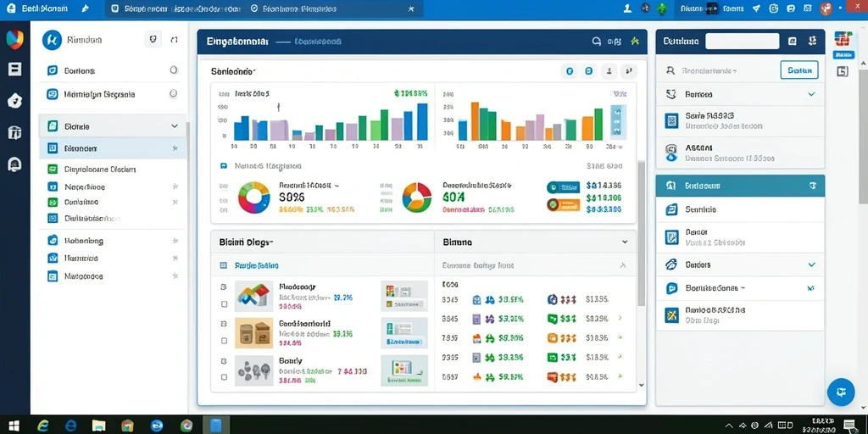
Task: Tick the checkbox beside the cardboard boxes row
Action: pyautogui.click(x=224, y=341)
